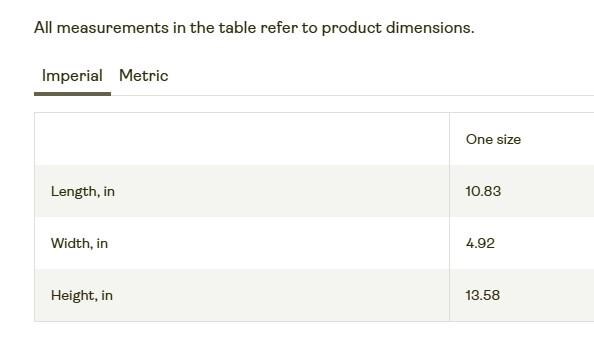The width and height of the screenshot is (594, 364).
Task: Click the 10.83 length value
Action: pyautogui.click(x=483, y=191)
